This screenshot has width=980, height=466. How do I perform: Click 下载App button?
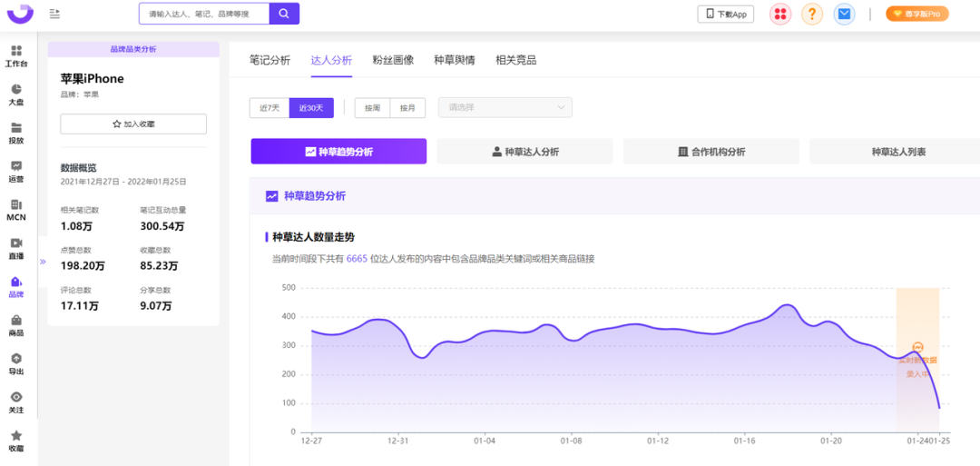click(726, 14)
